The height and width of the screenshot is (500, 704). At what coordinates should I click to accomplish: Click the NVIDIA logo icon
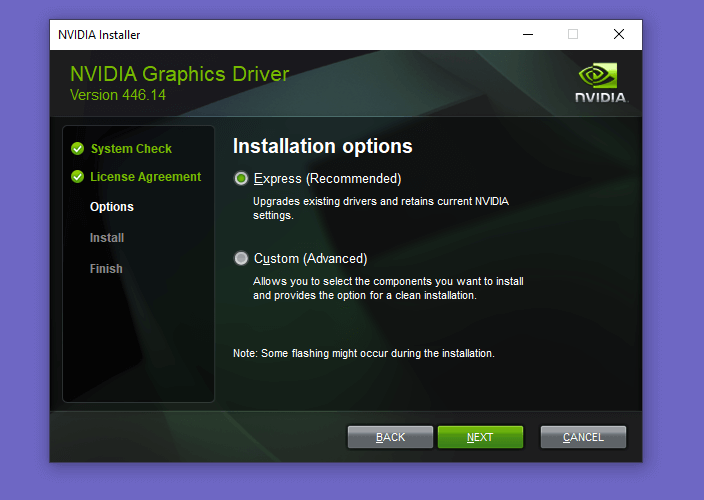[601, 83]
